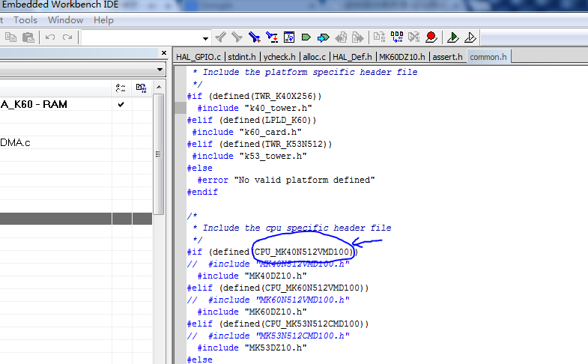Click the '#endif' line

coord(202,192)
